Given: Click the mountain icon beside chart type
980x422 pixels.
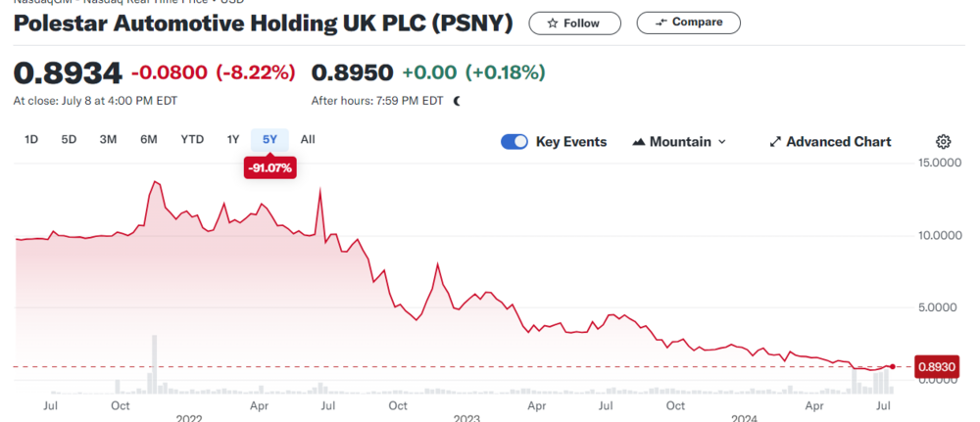Looking at the screenshot, I should 640,142.
